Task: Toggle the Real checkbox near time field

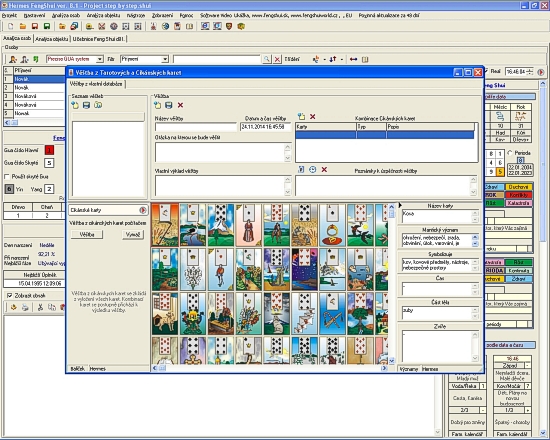Action: pyautogui.click(x=486, y=71)
